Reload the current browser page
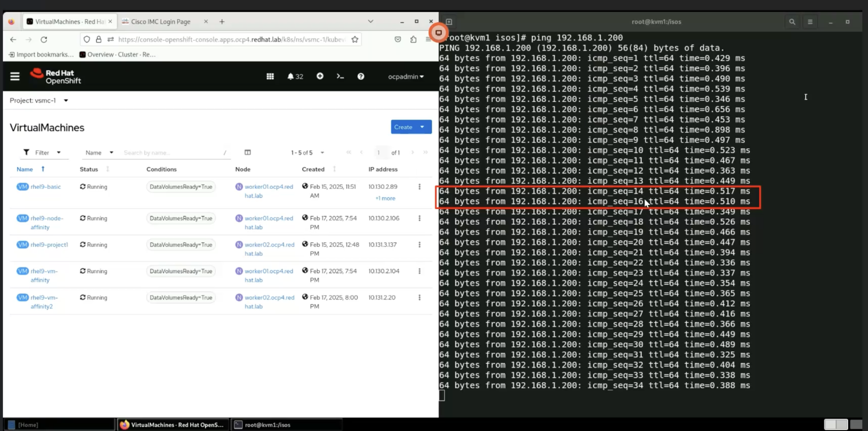Image resolution: width=868 pixels, height=431 pixels. pos(44,39)
